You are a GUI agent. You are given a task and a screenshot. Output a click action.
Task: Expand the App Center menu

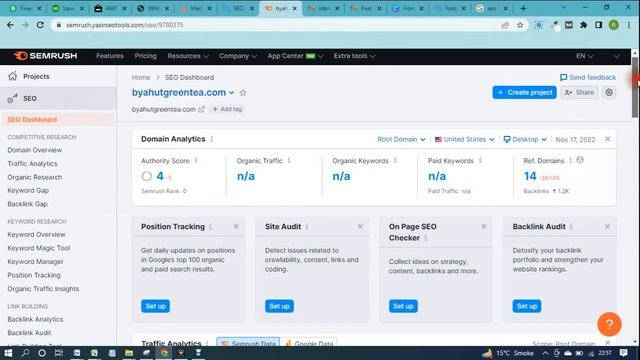tap(295, 56)
